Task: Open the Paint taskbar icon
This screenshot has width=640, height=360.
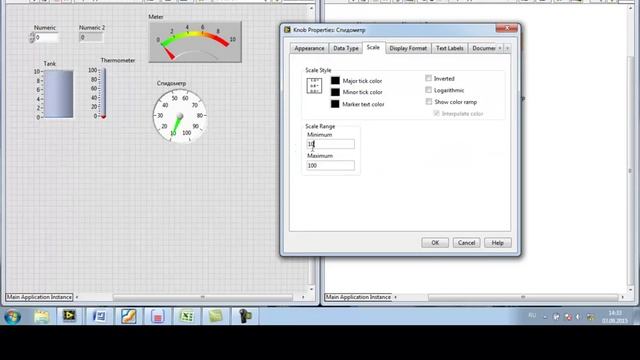Action: tap(128, 316)
